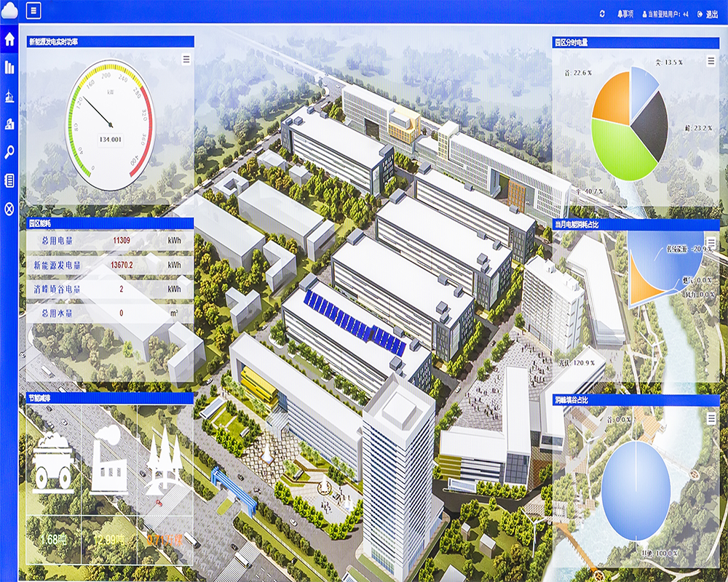Click the 谷: 22.6 % pie label

click(578, 73)
